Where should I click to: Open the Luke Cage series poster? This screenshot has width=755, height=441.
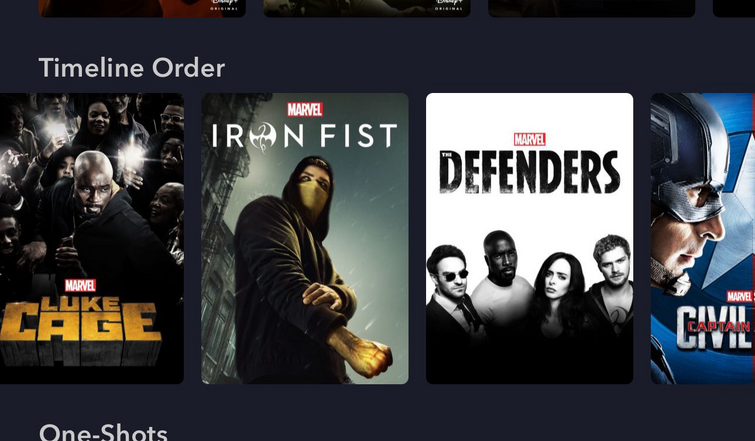point(91,238)
